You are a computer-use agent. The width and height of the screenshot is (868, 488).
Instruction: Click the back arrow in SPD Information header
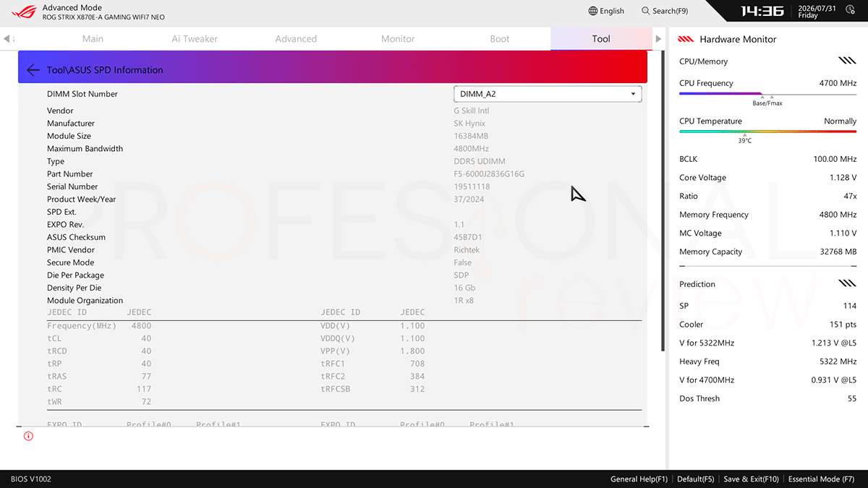[x=33, y=70]
